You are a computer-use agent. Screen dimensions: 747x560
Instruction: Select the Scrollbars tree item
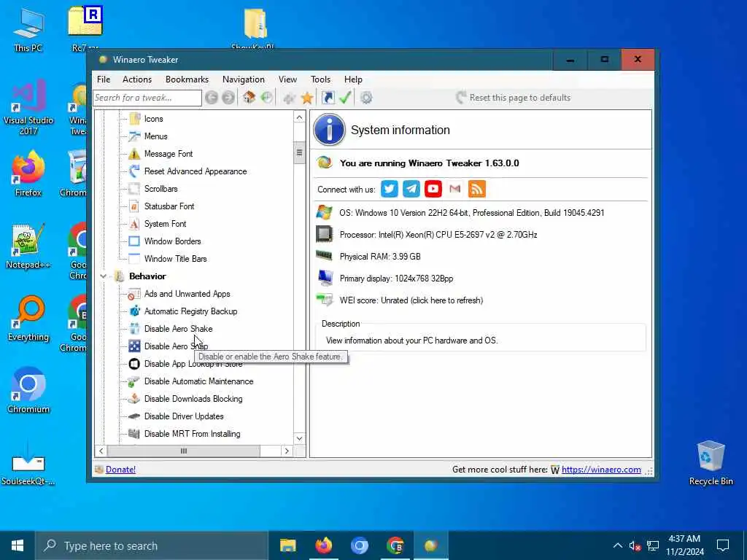[x=160, y=189]
